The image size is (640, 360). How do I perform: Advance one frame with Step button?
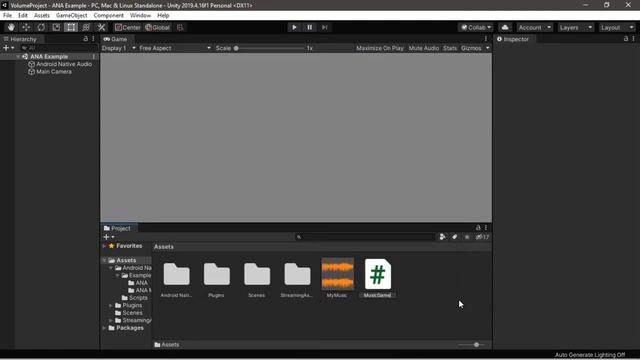tap(324, 27)
